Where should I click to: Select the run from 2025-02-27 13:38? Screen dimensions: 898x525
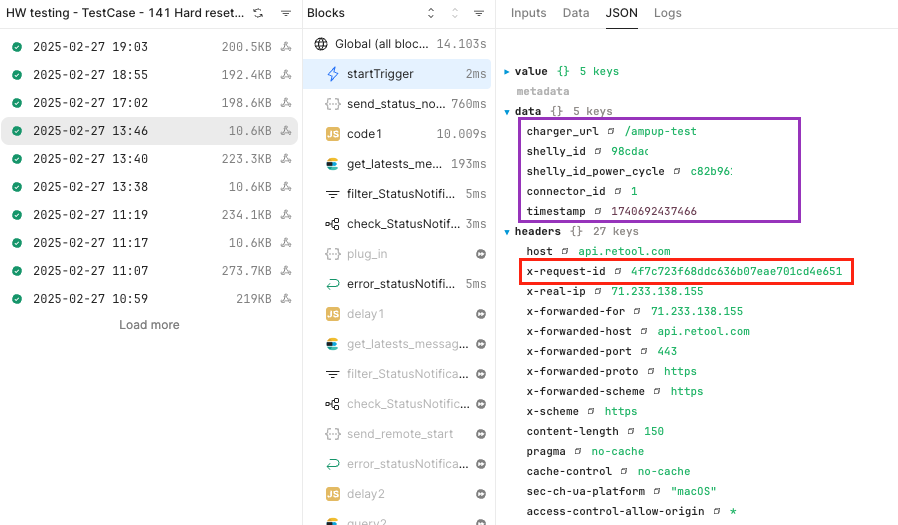pos(149,187)
